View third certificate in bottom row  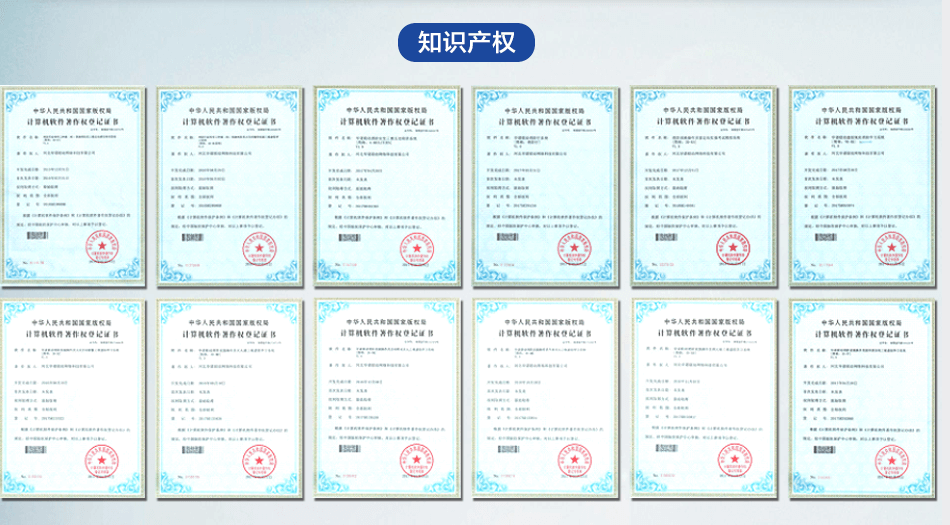click(387, 400)
